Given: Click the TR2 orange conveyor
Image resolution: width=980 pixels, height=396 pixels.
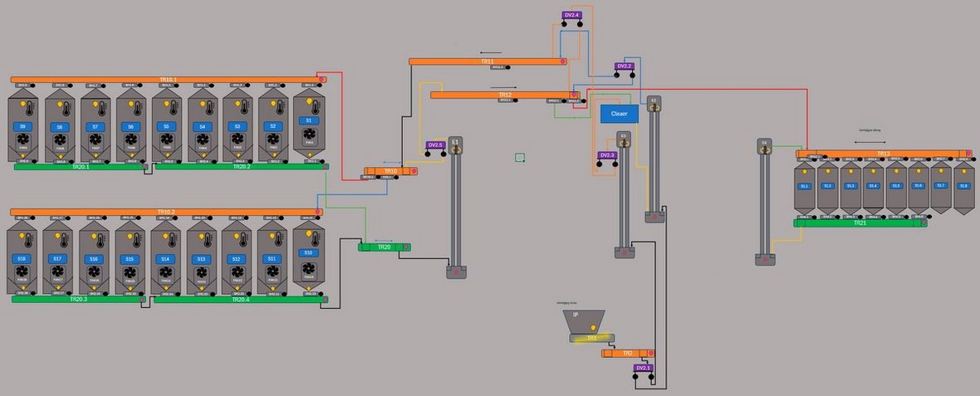Looking at the screenshot, I should (628, 354).
